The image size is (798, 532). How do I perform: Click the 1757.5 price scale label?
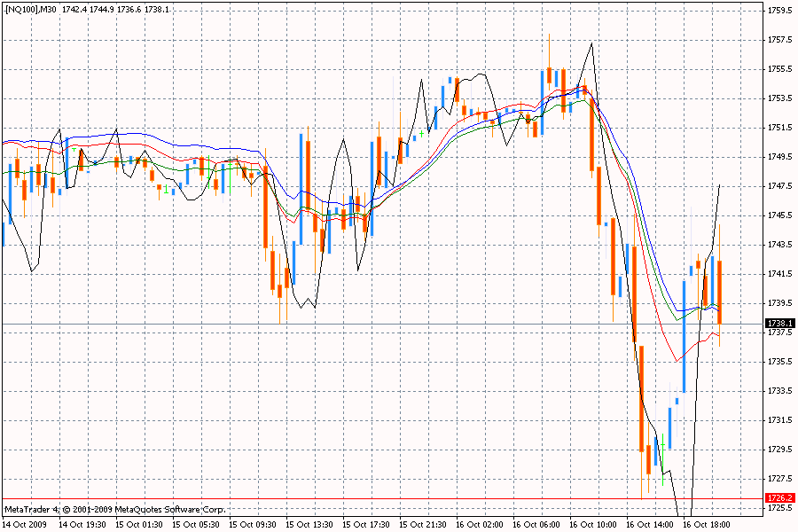tap(780, 39)
